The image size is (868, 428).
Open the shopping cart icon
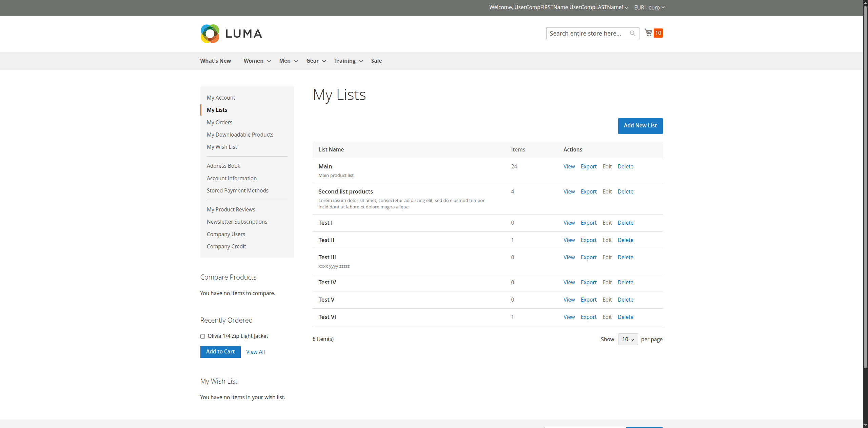pyautogui.click(x=648, y=33)
